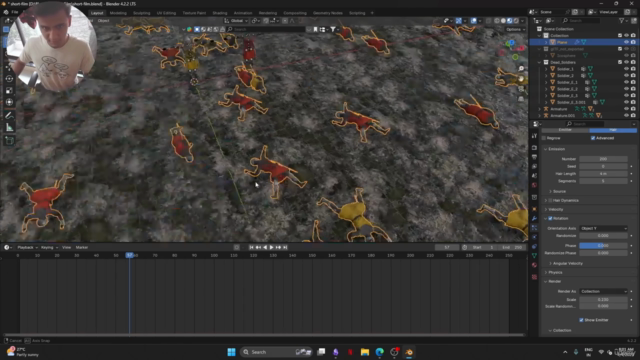Click the viewport Options button
Image resolution: width=640 pixels, height=360 pixels.
click(x=515, y=29)
